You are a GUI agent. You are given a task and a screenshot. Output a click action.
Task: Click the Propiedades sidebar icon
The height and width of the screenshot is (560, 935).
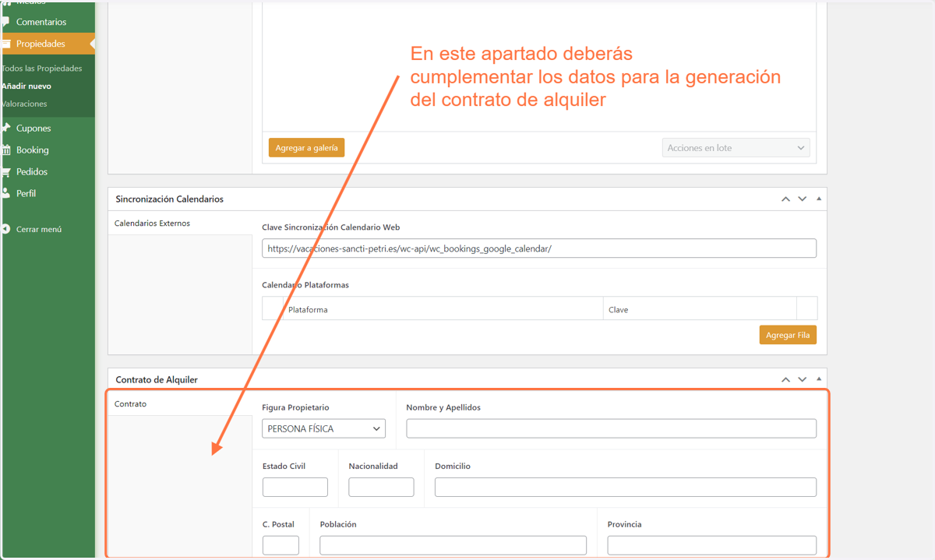click(x=5, y=44)
